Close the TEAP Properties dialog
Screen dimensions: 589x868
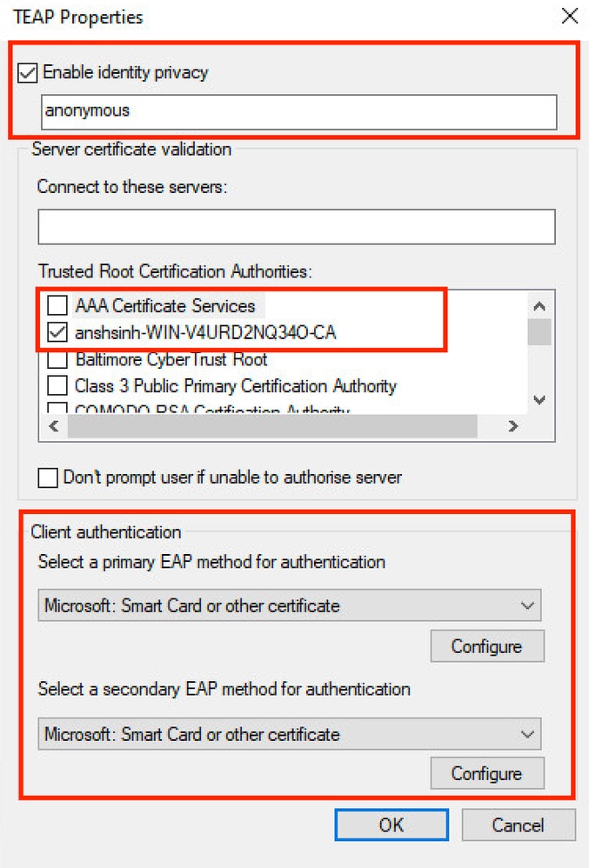pos(569,17)
